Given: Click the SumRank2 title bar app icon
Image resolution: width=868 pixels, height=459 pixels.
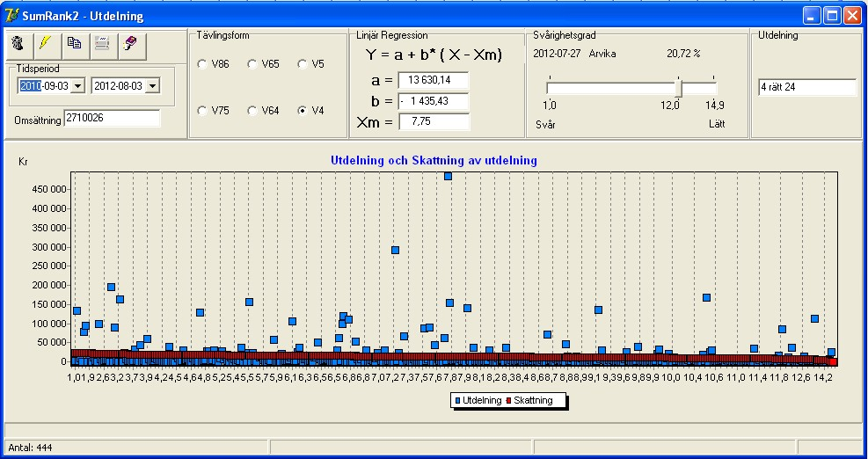Looking at the screenshot, I should [11, 16].
